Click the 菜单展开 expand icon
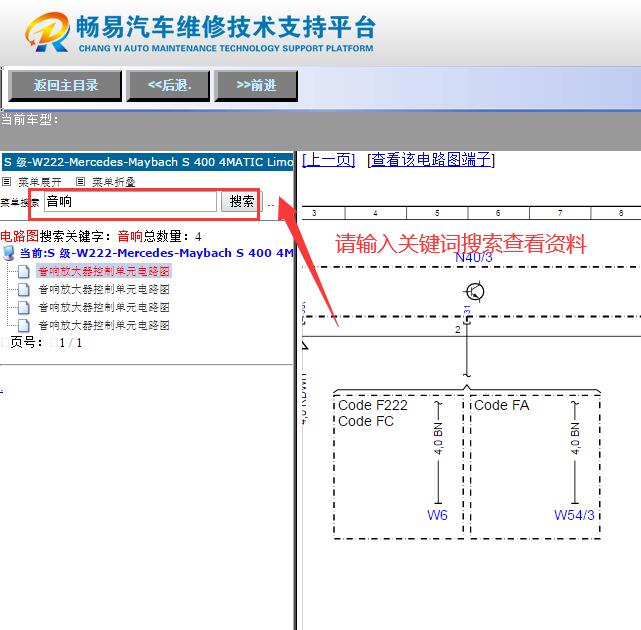Image resolution: width=641 pixels, height=630 pixels. coord(6,181)
